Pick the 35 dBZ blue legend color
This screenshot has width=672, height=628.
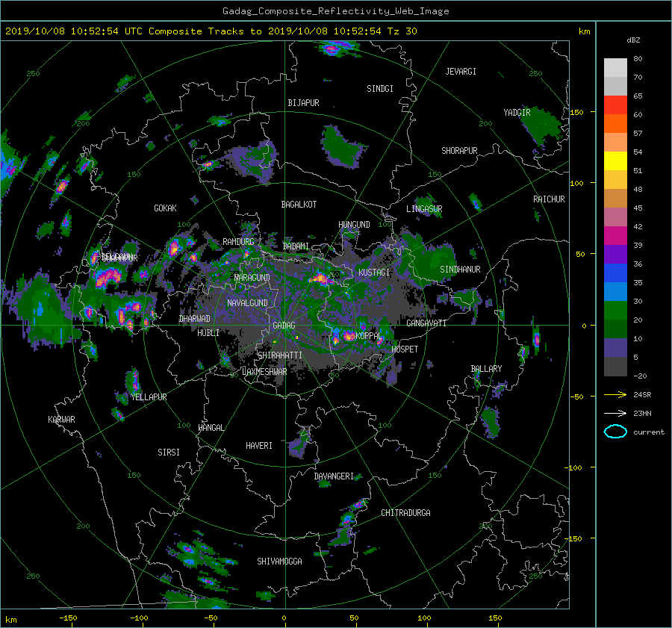click(x=615, y=273)
